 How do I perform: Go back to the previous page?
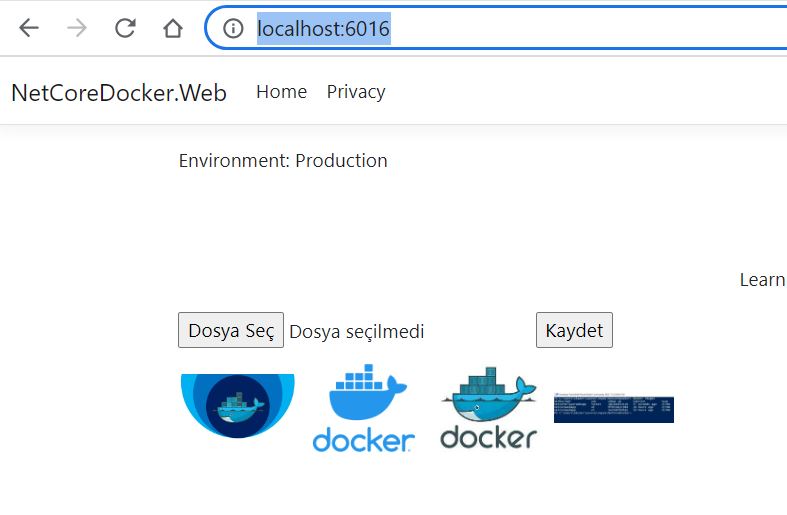click(x=29, y=28)
